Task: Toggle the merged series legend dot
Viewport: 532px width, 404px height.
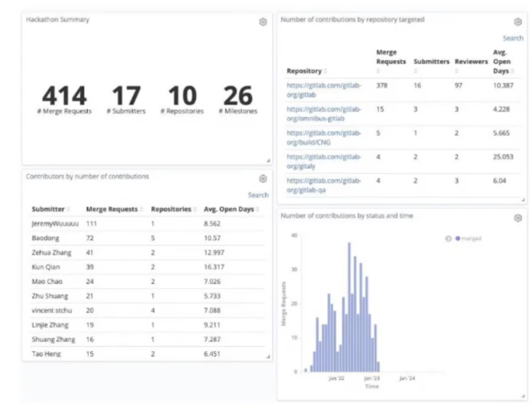Action: (458, 239)
